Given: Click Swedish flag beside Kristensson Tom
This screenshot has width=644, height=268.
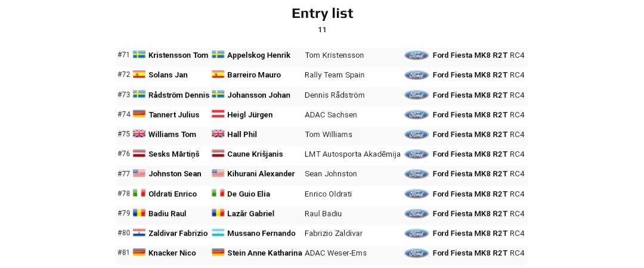Looking at the screenshot, I should pyautogui.click(x=139, y=55).
